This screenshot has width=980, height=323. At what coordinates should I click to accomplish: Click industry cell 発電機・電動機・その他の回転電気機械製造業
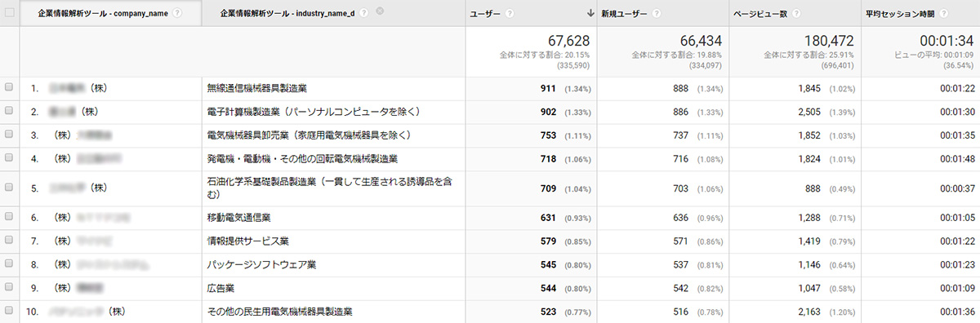point(303,158)
